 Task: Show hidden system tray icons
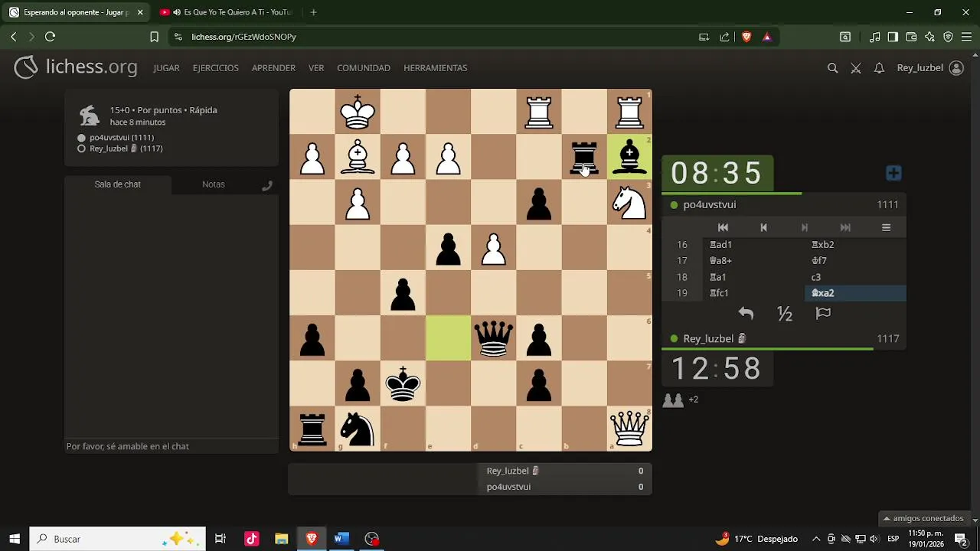pyautogui.click(x=816, y=539)
